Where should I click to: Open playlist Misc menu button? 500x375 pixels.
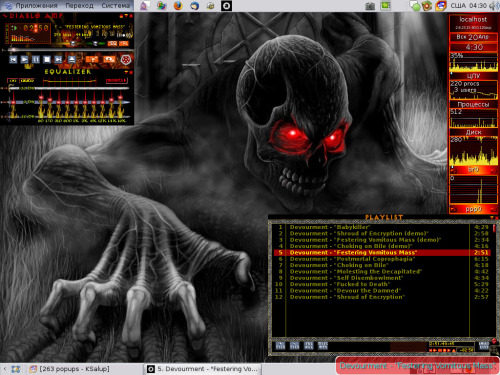tap(323, 346)
